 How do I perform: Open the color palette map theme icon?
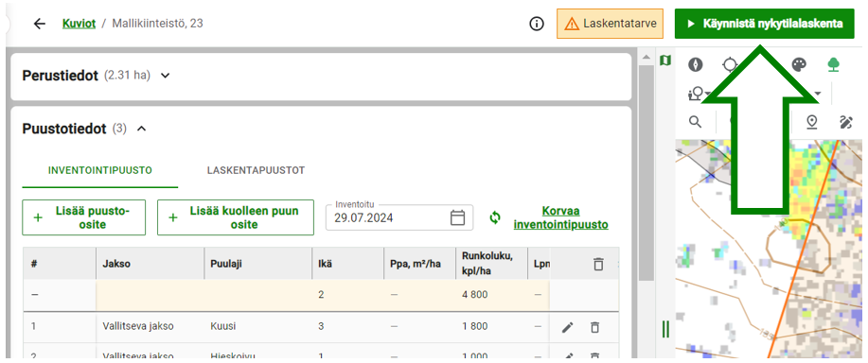[798, 64]
